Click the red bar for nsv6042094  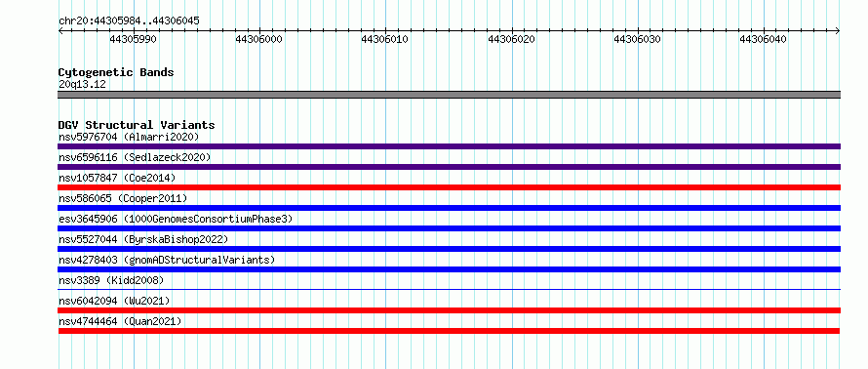449,310
